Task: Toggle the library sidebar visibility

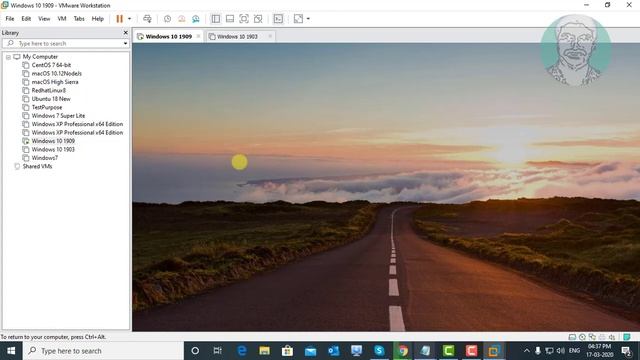Action: click(216, 19)
